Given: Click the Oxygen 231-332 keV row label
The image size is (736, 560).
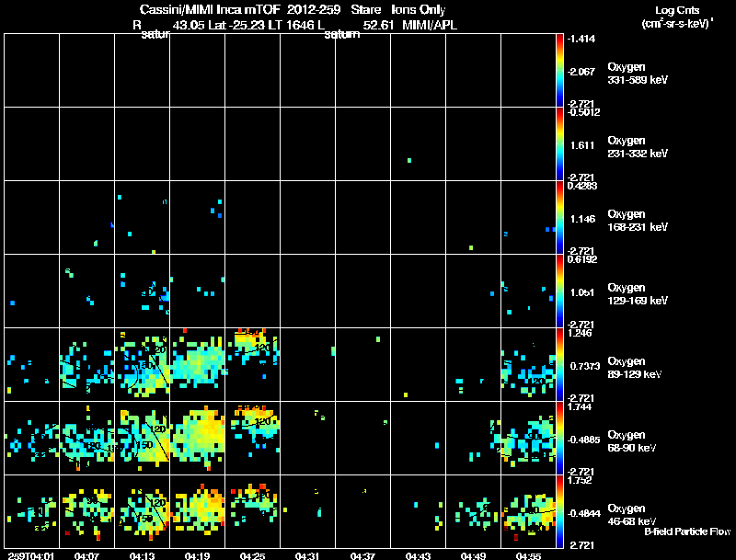Looking at the screenshot, I should 638,147.
